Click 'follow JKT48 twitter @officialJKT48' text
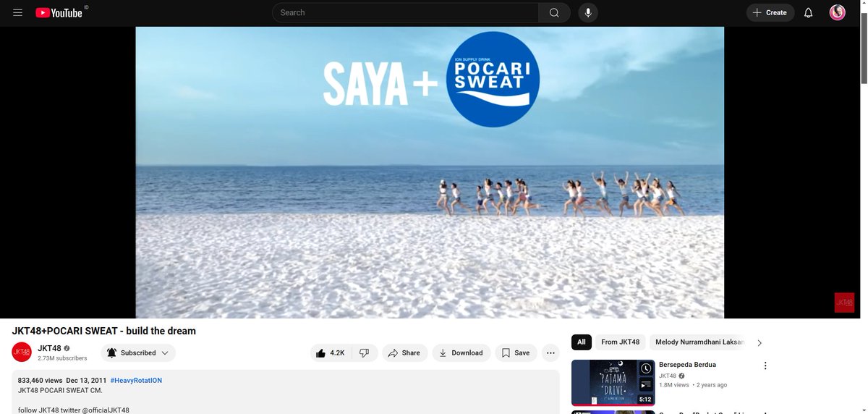The image size is (868, 414). (74, 410)
